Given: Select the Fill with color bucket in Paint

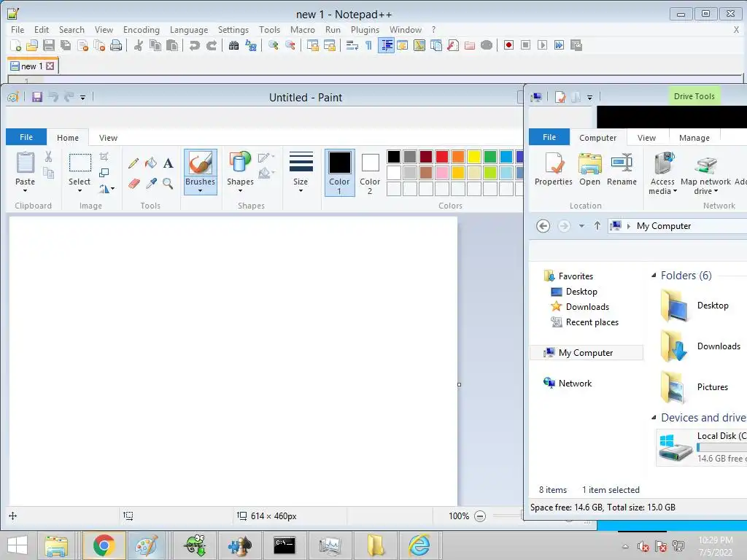Looking at the screenshot, I should 151,163.
